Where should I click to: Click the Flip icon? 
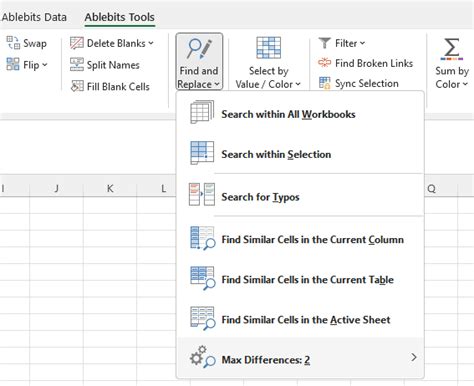[13, 64]
